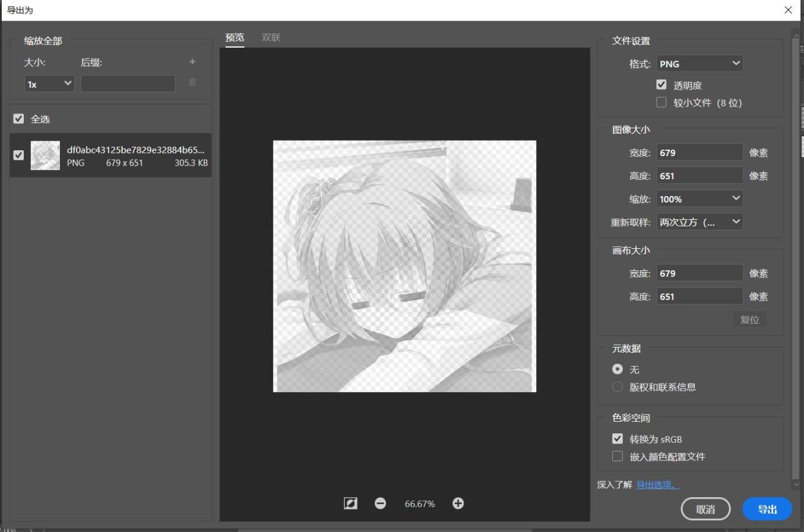Click the 画布大小 宽度 field
Screen dimensions: 804x532
[x=699, y=273]
